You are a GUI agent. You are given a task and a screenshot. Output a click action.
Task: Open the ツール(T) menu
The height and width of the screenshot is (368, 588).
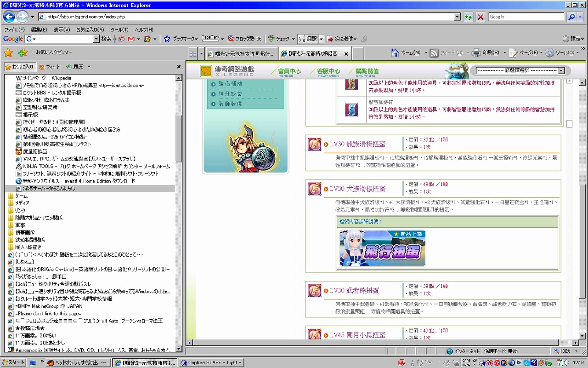pyautogui.click(x=119, y=30)
